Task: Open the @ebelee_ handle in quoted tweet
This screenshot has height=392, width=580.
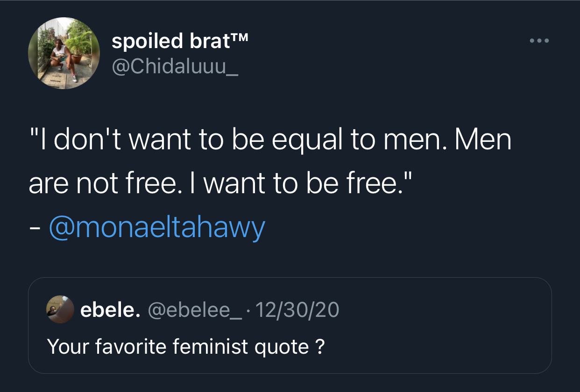Action: tap(195, 309)
